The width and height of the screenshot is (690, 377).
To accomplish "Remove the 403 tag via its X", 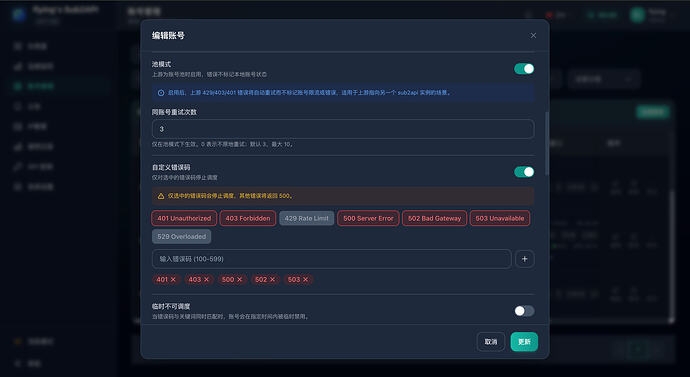I will click(206, 279).
